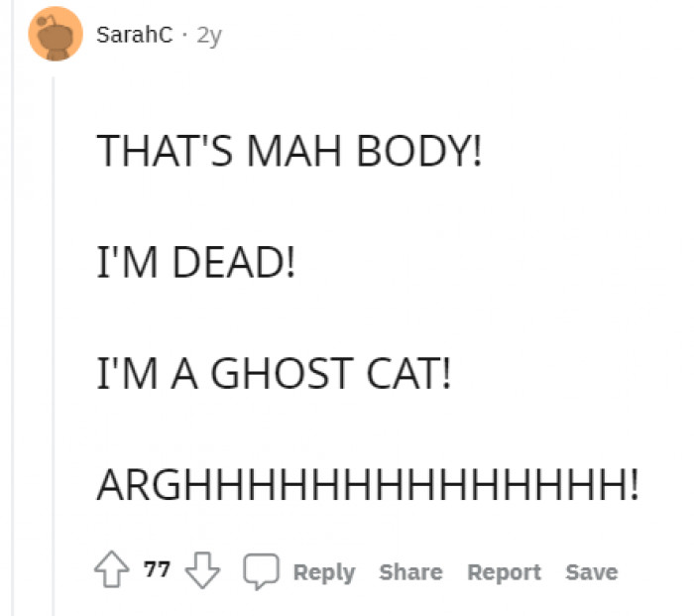The height and width of the screenshot is (616, 694).
Task: Click the word BODY! in the comment
Action: click(419, 151)
